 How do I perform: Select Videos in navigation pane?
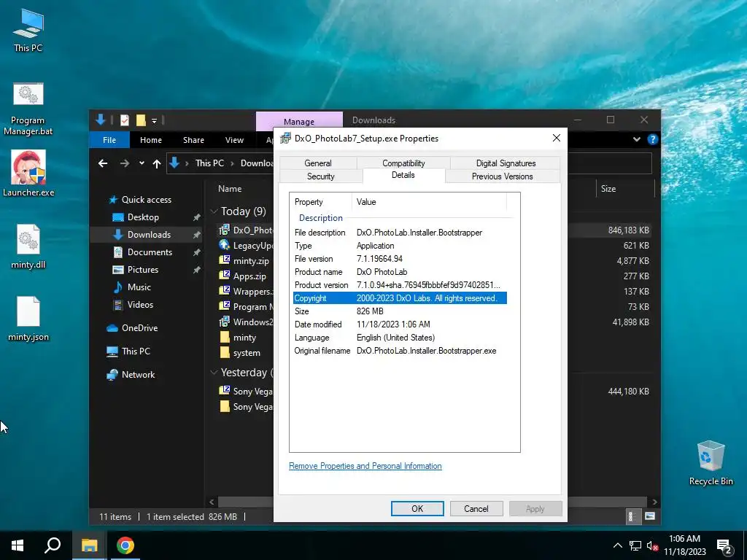pos(140,305)
